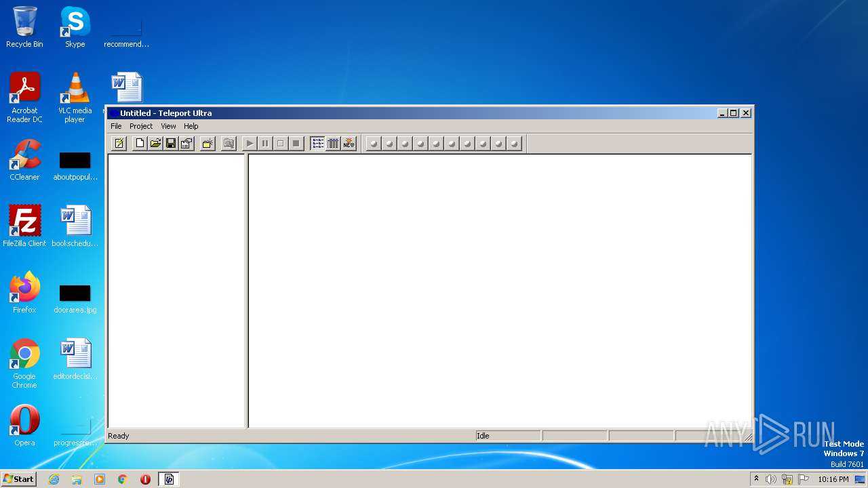Pause the running project from the toolbar
The image size is (868, 488).
[265, 143]
